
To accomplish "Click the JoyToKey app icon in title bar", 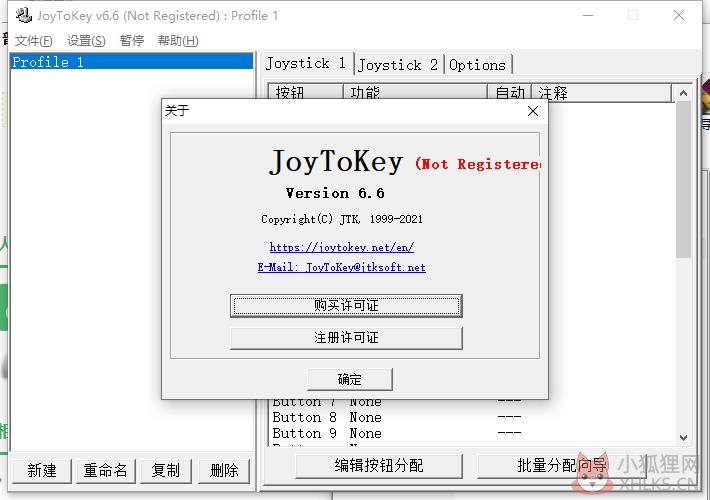I will click(x=24, y=15).
